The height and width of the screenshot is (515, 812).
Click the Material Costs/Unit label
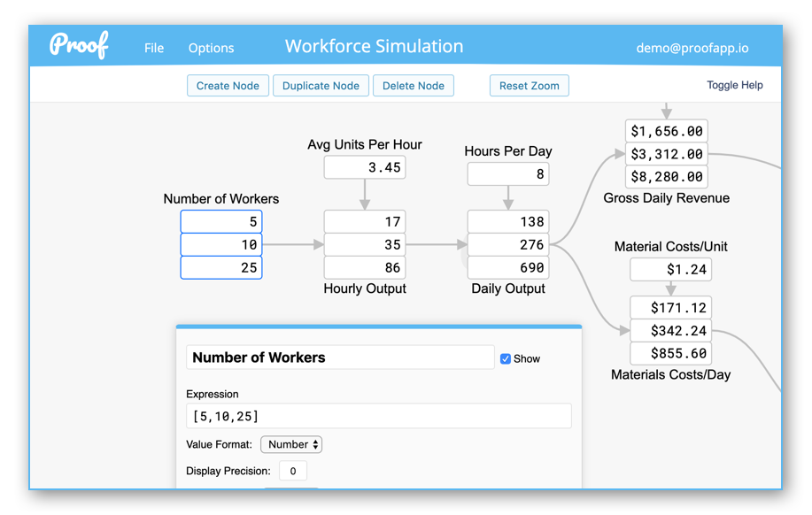[670, 246]
